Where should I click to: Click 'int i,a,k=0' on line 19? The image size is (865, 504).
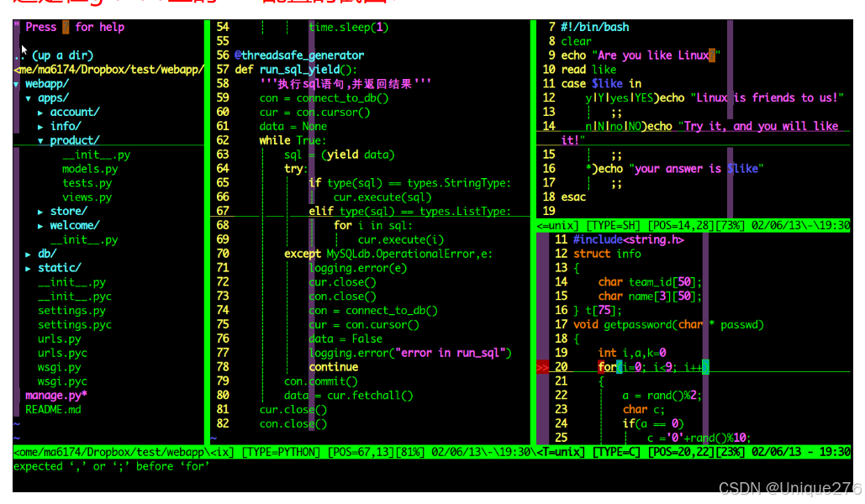tap(631, 353)
